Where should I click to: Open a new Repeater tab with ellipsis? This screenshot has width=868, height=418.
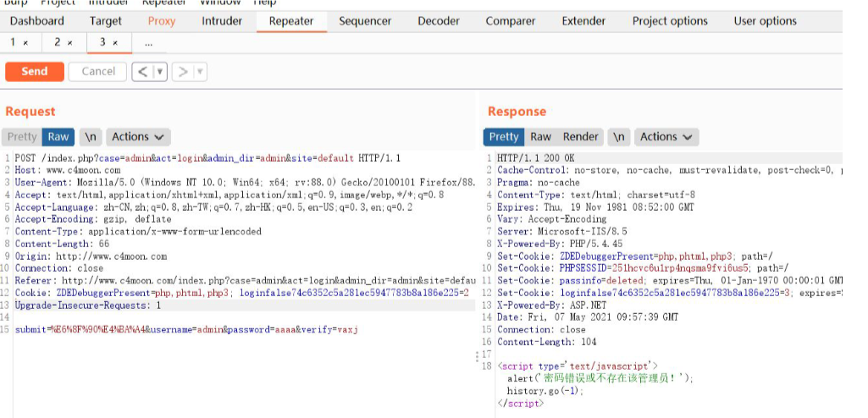tap(149, 42)
